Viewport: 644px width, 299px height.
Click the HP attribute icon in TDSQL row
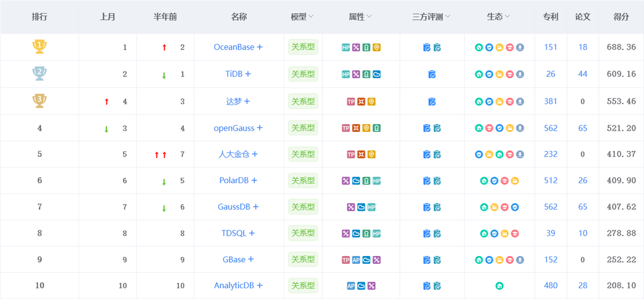[x=377, y=233]
